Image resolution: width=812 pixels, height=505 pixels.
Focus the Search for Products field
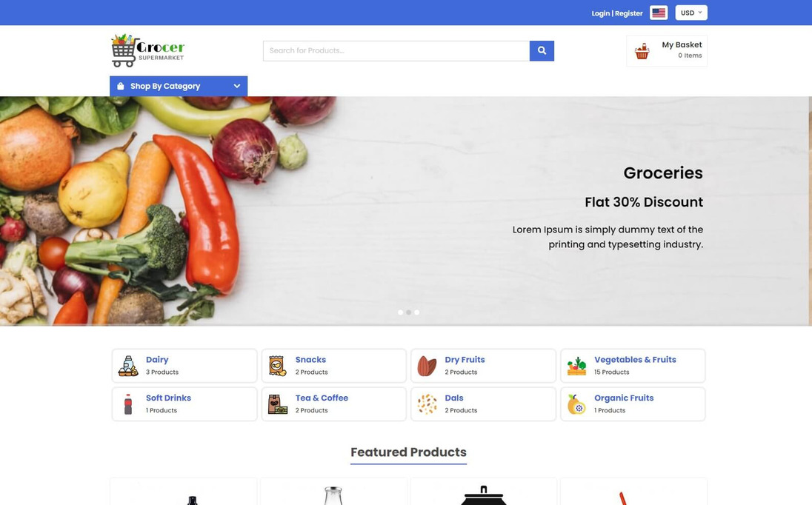pyautogui.click(x=396, y=50)
